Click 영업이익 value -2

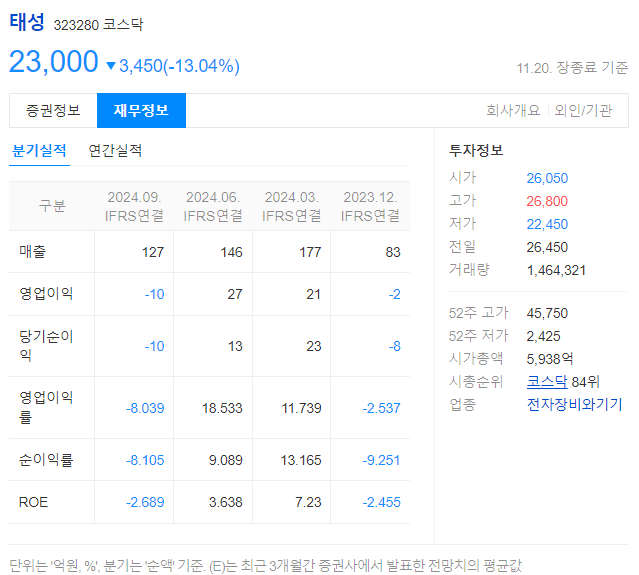[394, 294]
